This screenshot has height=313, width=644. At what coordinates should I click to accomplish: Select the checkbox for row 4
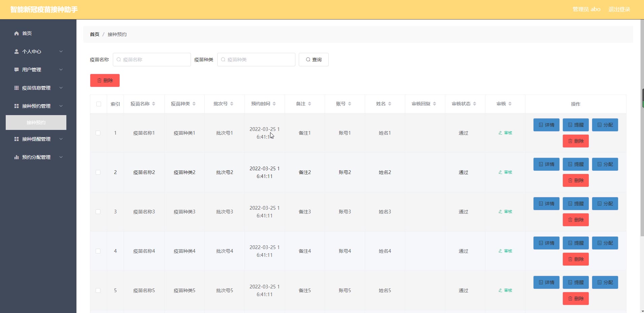coord(98,251)
